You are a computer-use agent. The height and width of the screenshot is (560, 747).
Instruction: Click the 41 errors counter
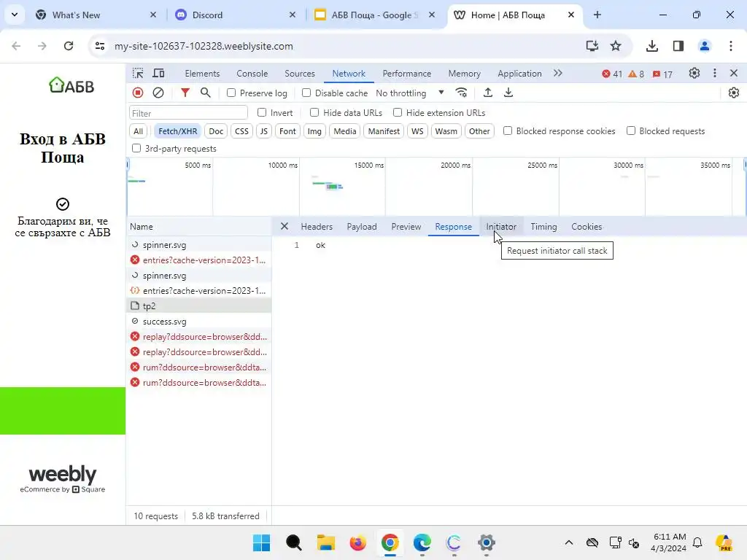coord(612,74)
